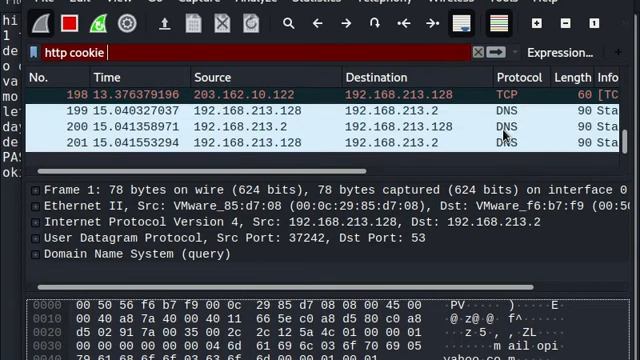
Task: Open the Expression… dialog
Action: point(560,53)
